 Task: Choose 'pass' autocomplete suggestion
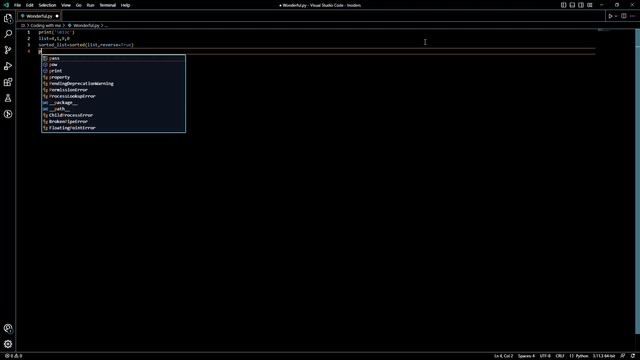pos(113,58)
